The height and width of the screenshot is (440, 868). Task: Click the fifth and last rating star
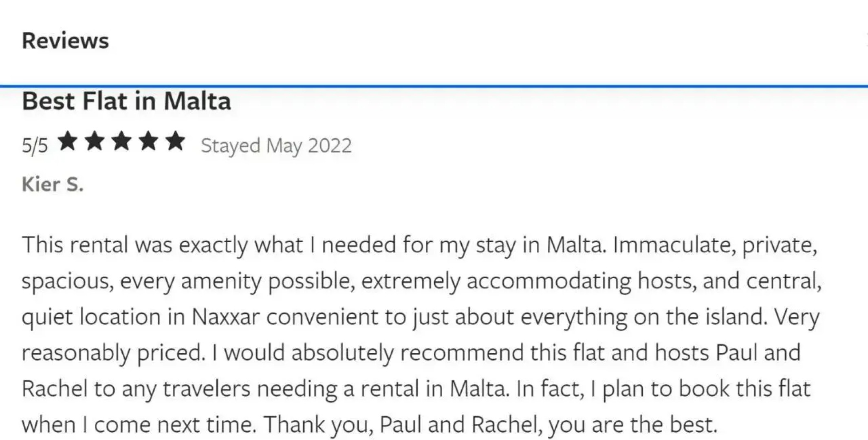tap(175, 141)
